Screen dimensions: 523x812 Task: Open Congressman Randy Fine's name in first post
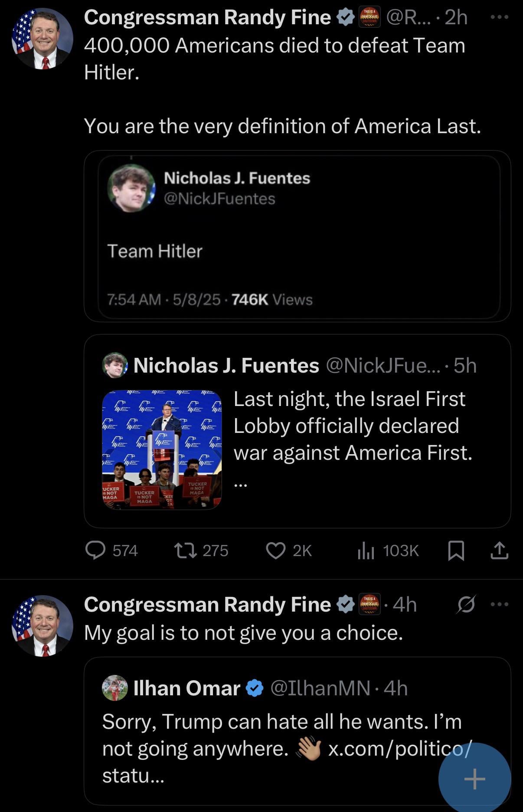(x=207, y=18)
